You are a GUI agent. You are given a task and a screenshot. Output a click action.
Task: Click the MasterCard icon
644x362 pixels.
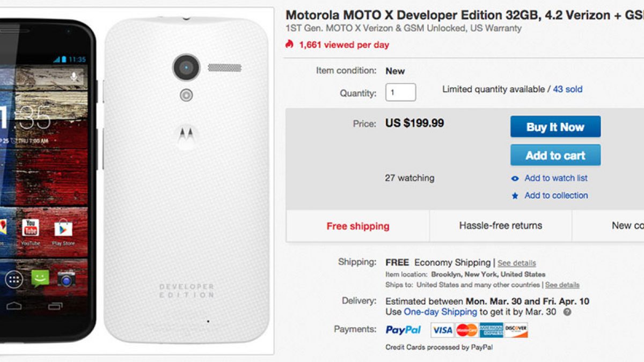(x=466, y=330)
